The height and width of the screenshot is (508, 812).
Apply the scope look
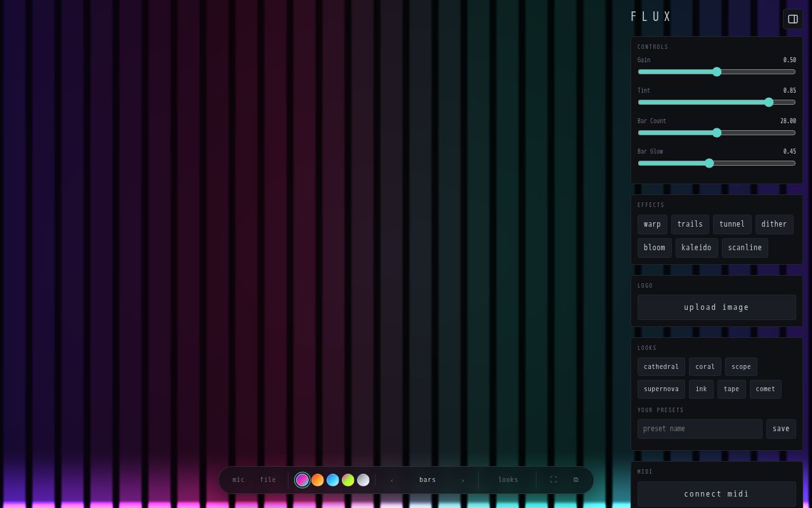tap(741, 367)
